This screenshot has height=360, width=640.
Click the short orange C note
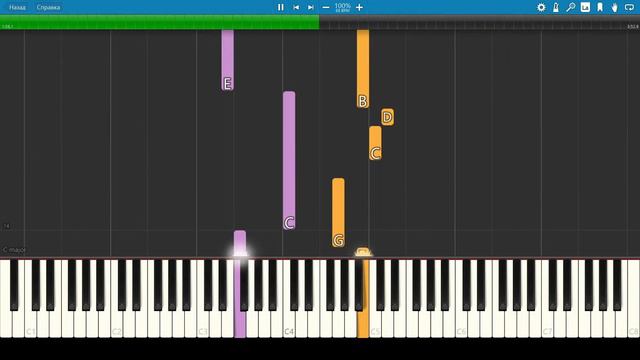(375, 143)
